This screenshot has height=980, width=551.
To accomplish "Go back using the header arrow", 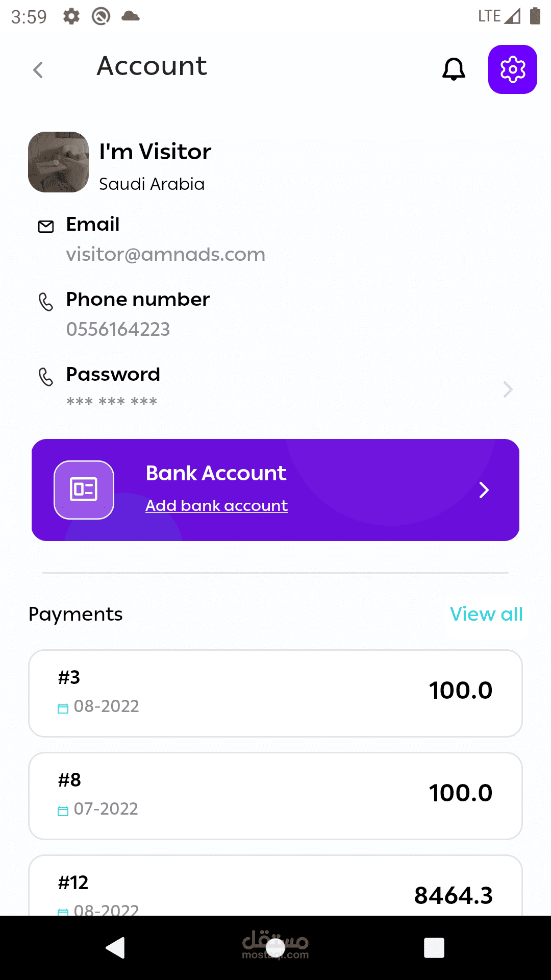I will click(x=38, y=70).
